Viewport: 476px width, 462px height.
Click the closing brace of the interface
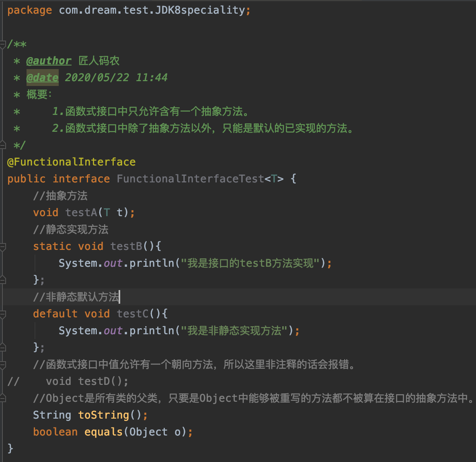pyautogui.click(x=10, y=448)
